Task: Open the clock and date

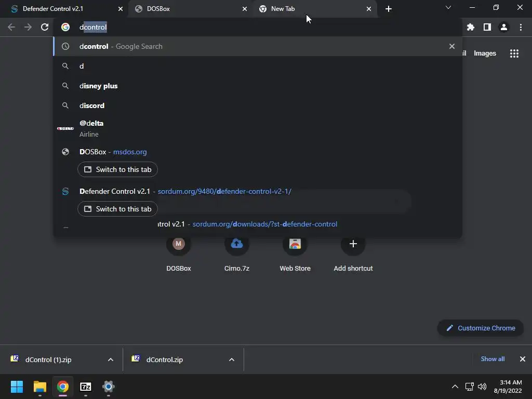Action: [508, 387]
